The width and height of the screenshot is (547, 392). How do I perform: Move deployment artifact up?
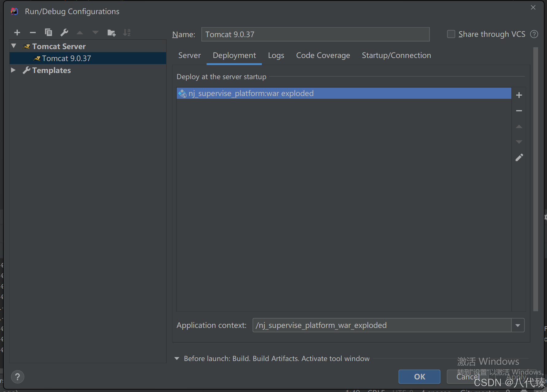[x=519, y=126]
